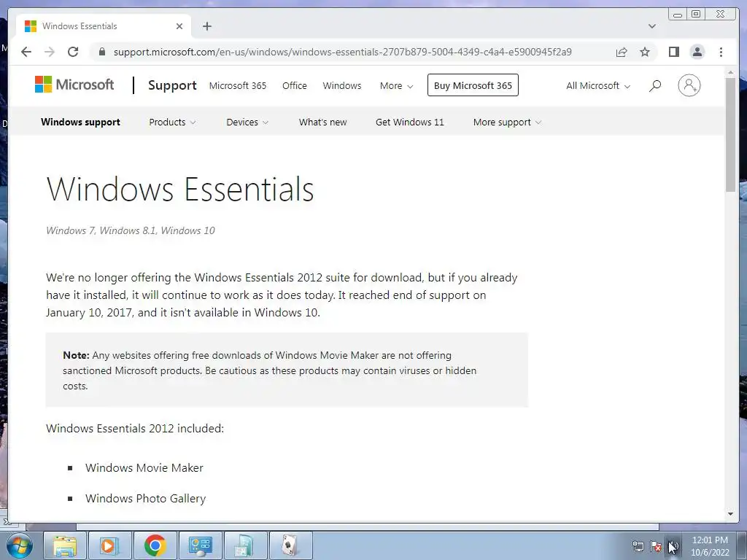Image resolution: width=747 pixels, height=560 pixels.
Task: Share this page using the share icon
Action: pos(622,52)
